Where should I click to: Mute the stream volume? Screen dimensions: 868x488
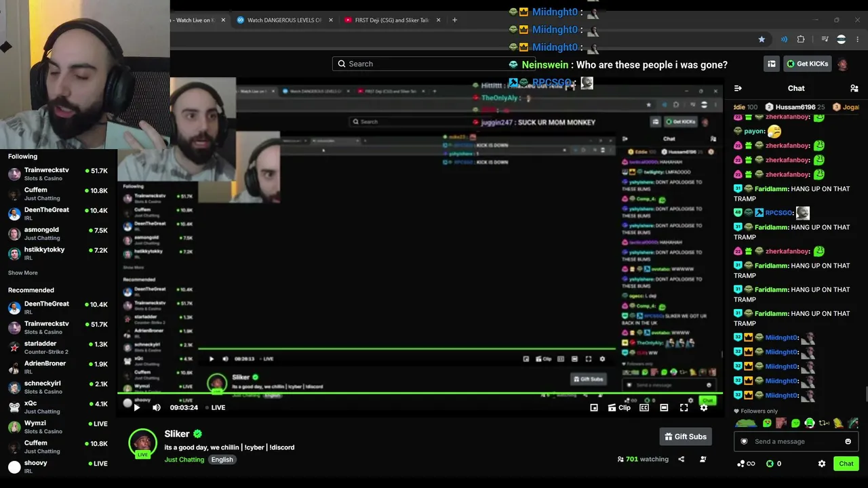[157, 407]
